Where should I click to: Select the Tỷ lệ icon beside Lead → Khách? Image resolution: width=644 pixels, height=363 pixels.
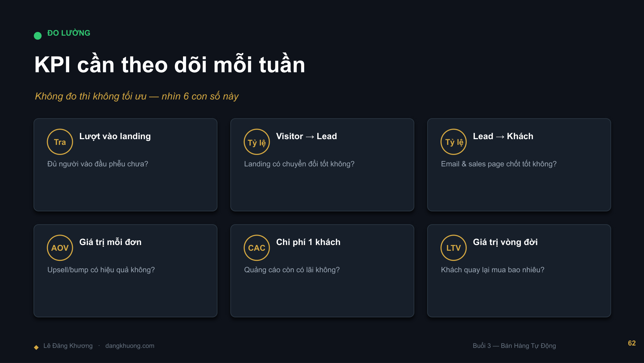[453, 142]
